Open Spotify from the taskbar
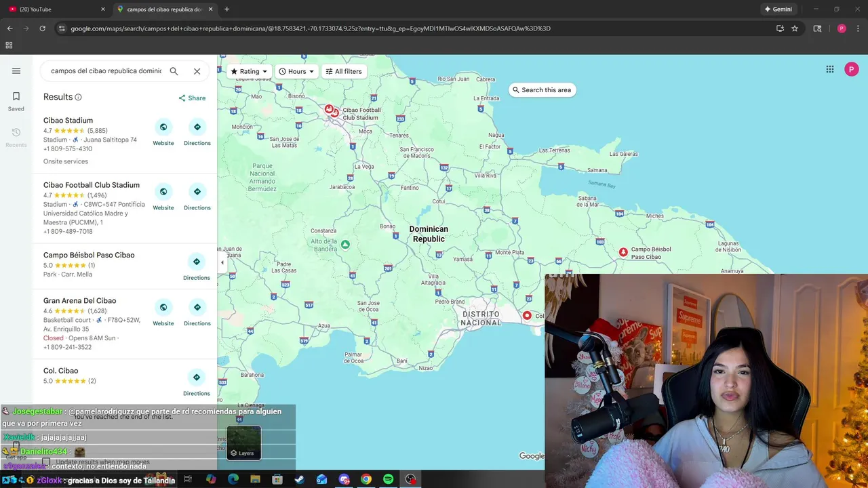 pos(388,479)
